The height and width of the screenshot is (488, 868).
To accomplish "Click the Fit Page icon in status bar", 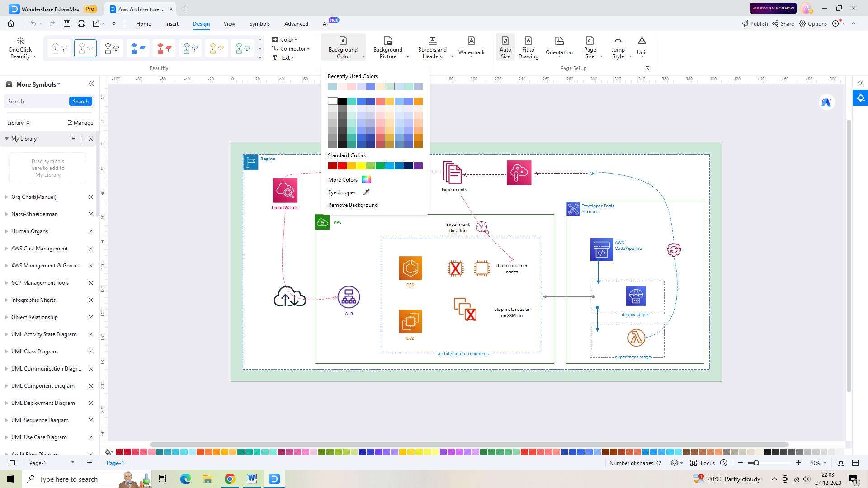I will coord(840,463).
